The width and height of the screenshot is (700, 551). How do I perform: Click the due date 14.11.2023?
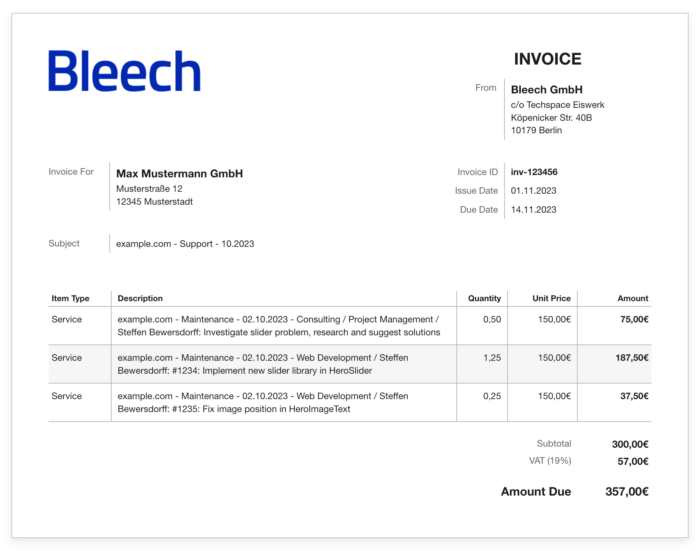point(533,210)
